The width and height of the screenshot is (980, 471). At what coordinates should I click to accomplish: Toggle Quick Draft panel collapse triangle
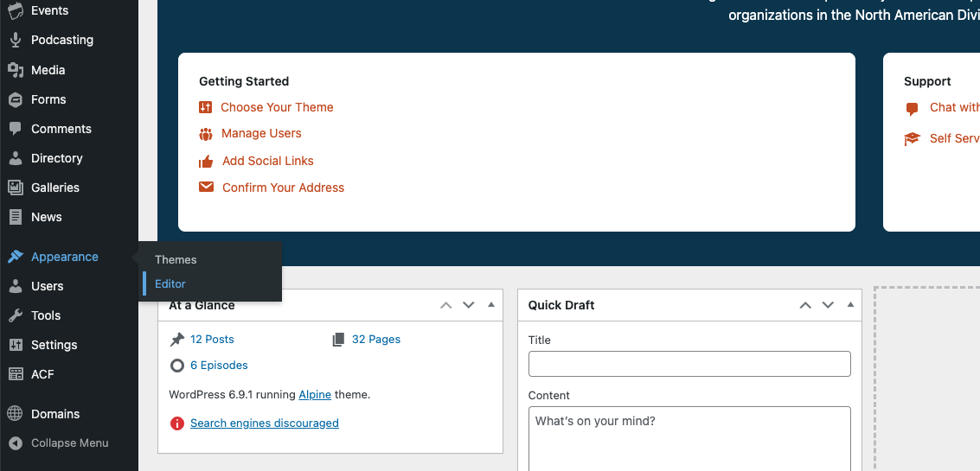click(x=850, y=305)
